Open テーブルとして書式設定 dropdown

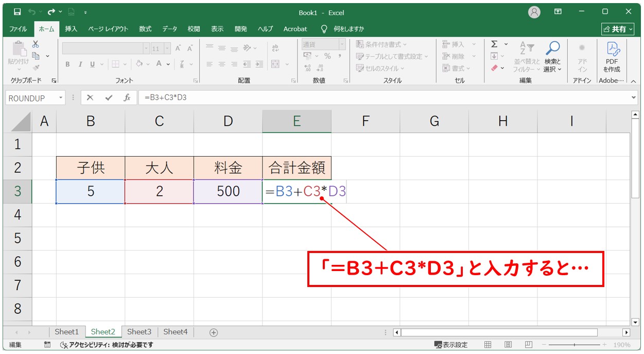(x=392, y=56)
